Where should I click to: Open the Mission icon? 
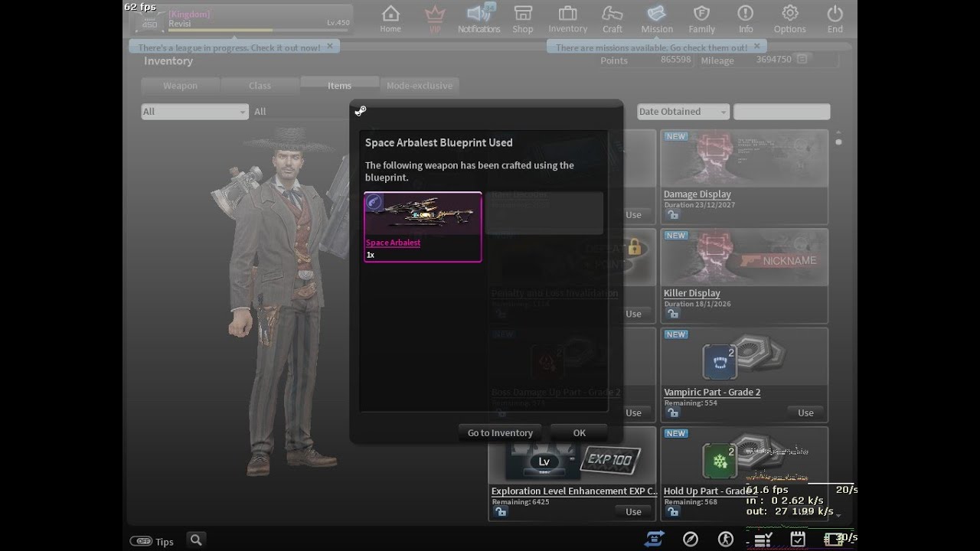click(657, 13)
